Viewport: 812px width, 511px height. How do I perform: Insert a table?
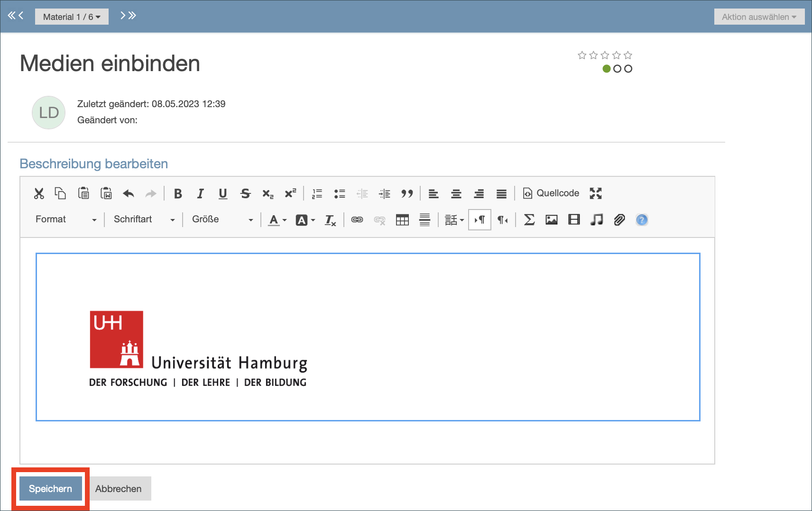coord(402,220)
